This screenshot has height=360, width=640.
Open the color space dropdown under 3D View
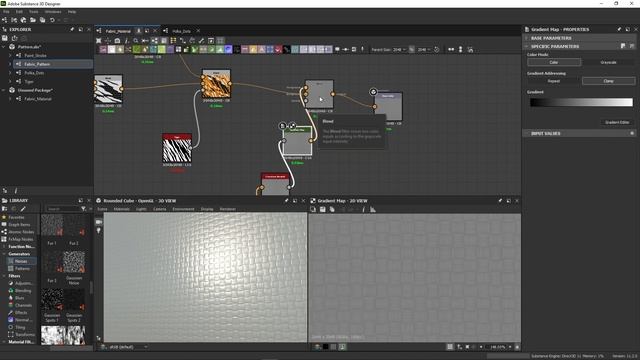(128, 347)
